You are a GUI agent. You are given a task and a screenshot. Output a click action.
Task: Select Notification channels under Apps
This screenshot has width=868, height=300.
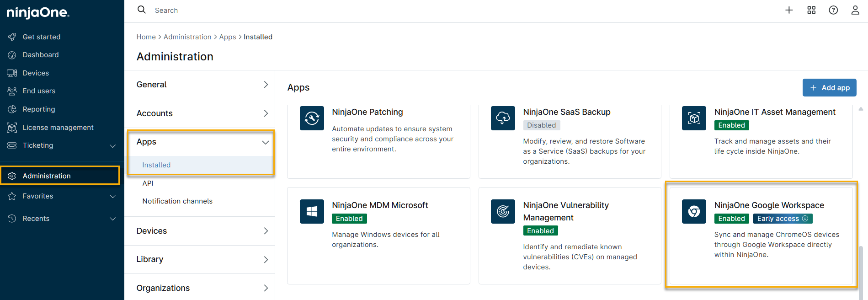tap(177, 201)
